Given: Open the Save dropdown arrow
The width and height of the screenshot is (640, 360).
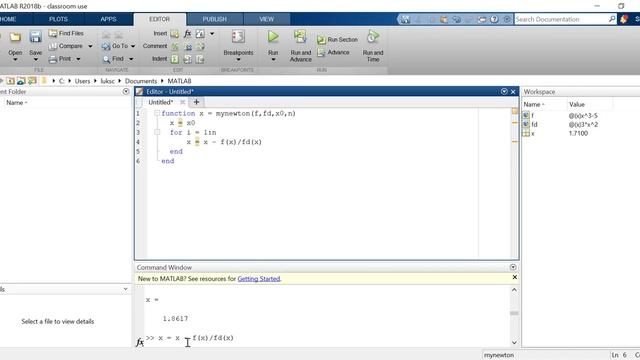Looking at the screenshot, I should (36, 60).
